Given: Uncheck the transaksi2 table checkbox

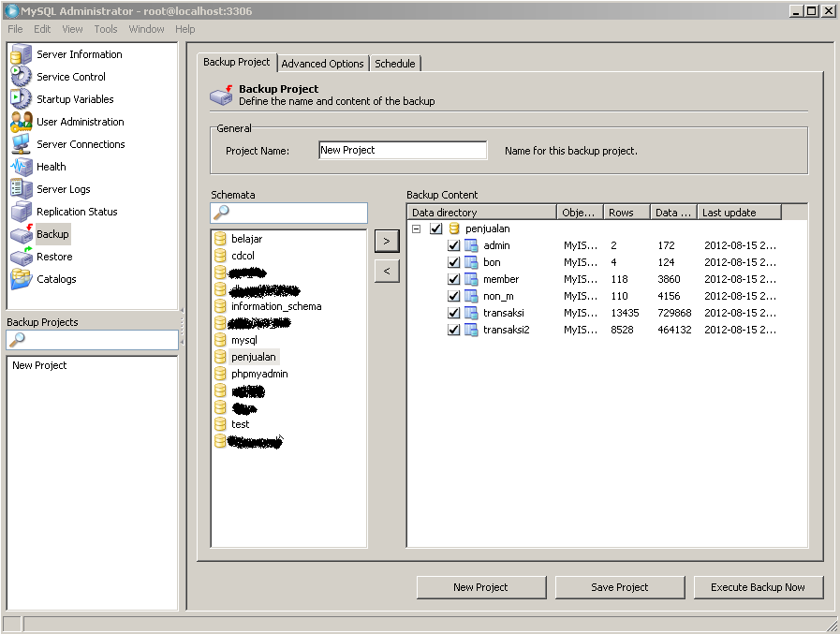Looking at the screenshot, I should [454, 330].
